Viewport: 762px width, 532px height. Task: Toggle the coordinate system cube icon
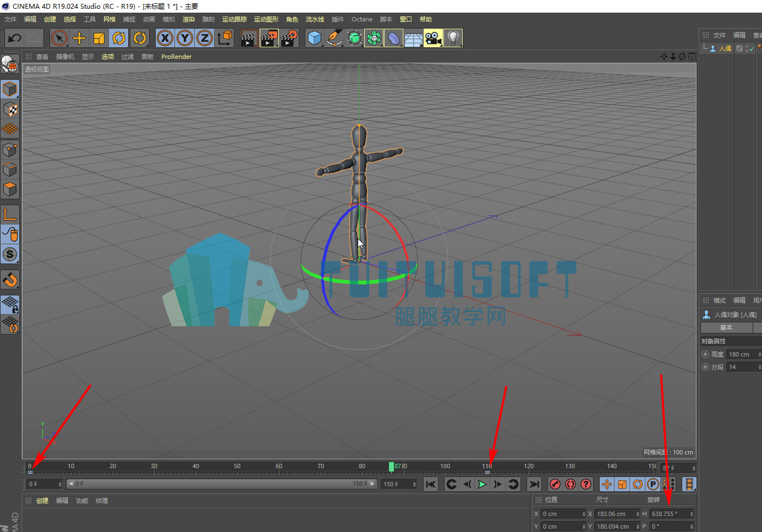pyautogui.click(x=225, y=39)
